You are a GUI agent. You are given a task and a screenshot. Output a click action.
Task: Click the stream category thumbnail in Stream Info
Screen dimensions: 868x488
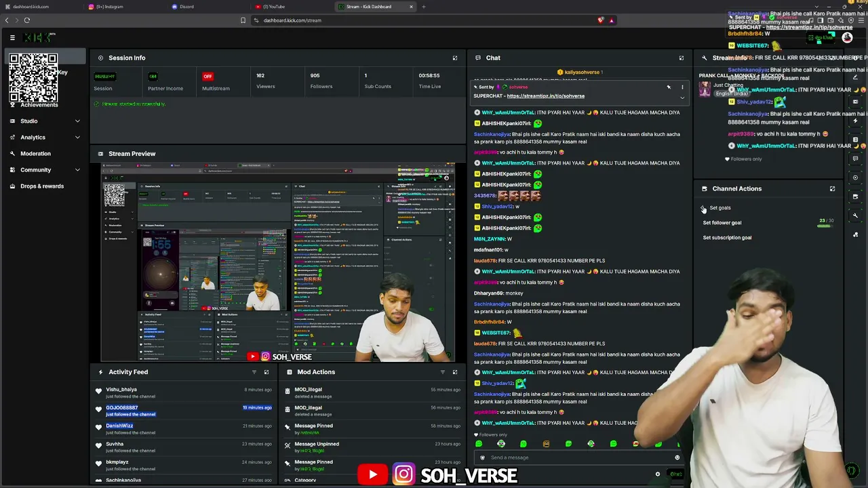[705, 89]
